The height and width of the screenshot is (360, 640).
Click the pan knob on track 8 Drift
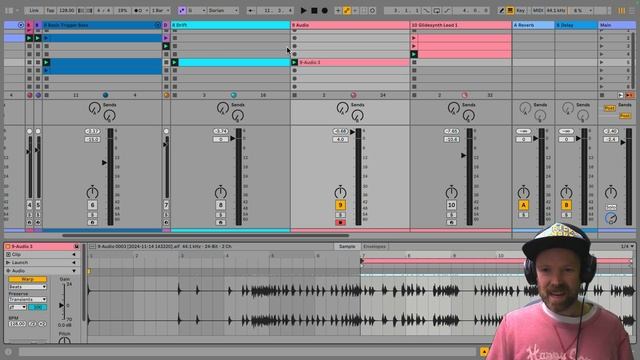pyautogui.click(x=220, y=192)
